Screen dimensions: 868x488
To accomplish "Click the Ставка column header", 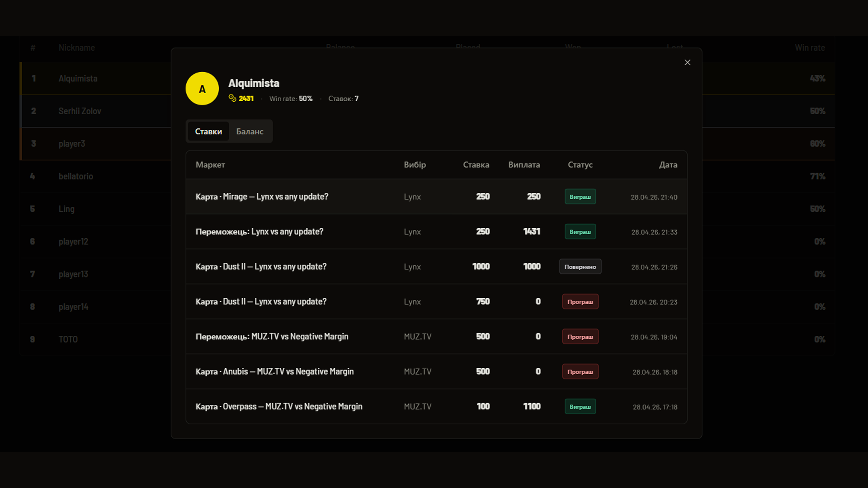I will 476,165.
